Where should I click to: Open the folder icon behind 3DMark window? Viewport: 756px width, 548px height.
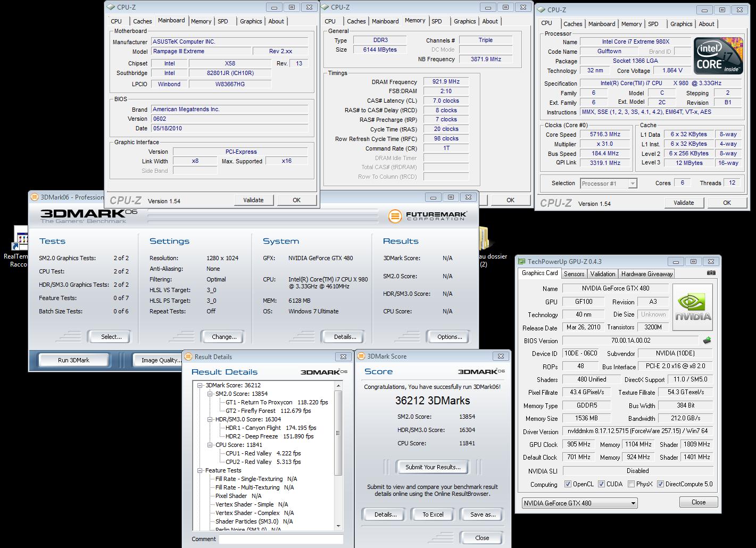(484, 238)
